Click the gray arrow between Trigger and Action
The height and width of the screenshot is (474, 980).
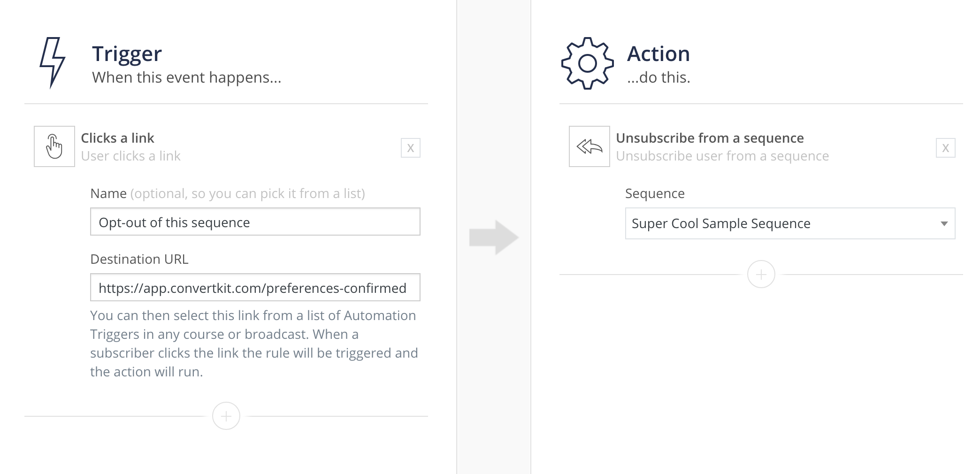pos(494,237)
